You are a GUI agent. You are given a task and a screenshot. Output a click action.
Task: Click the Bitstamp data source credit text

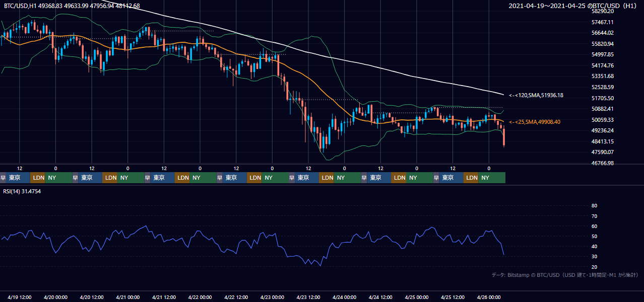coord(565,275)
